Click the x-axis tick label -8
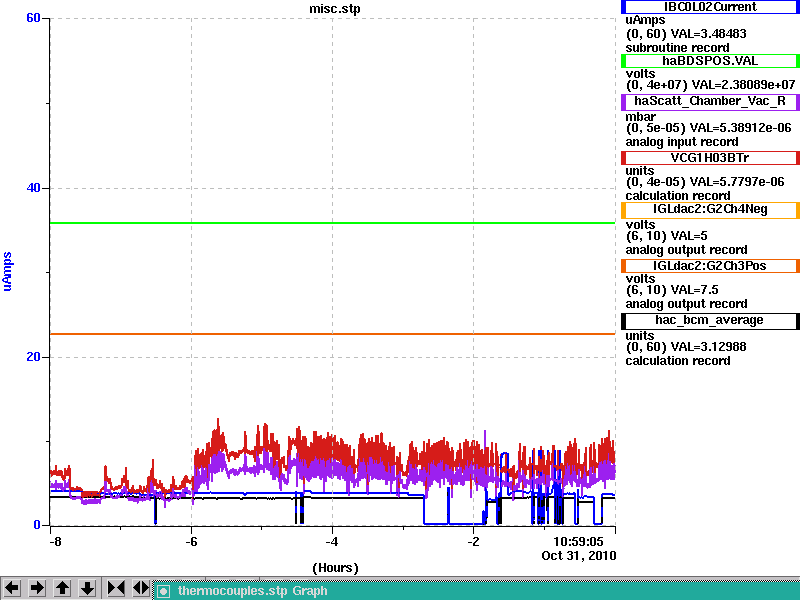 [x=55, y=542]
